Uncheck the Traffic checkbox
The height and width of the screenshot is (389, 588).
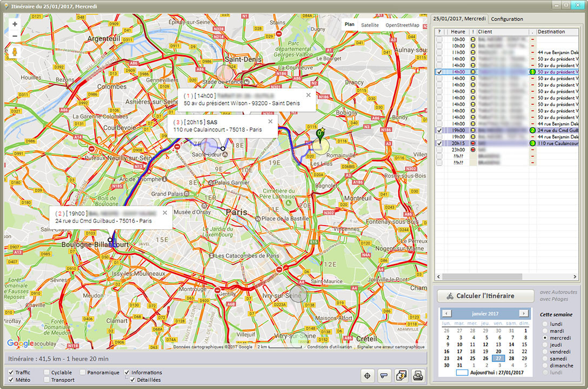[11, 372]
